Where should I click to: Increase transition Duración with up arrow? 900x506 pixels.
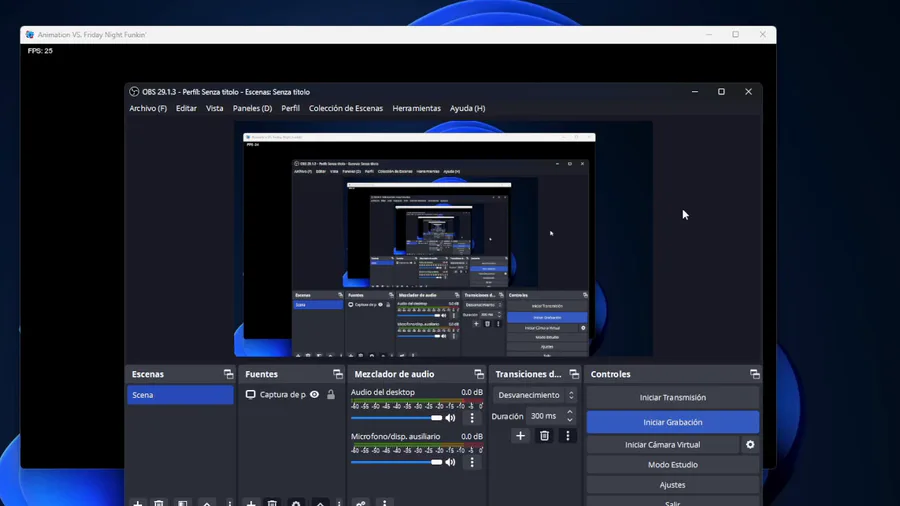[x=569, y=412]
